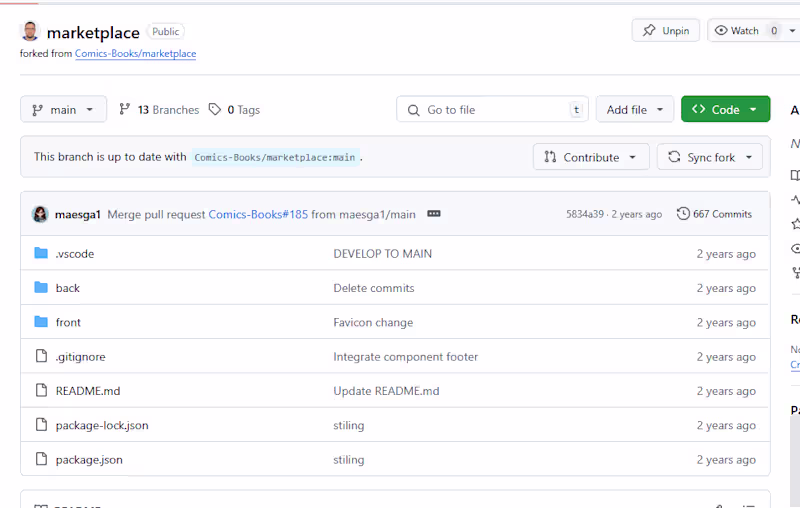Open the Sync fork dropdown
This screenshot has width=800, height=508.
(710, 157)
